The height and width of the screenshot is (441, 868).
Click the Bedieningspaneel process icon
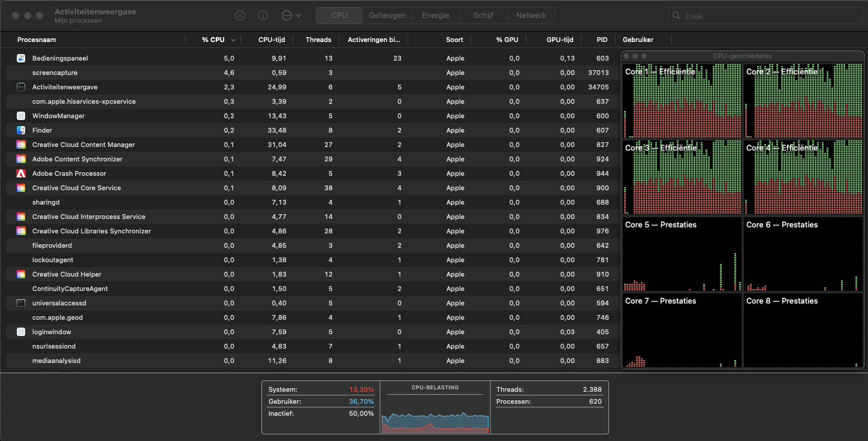click(x=21, y=58)
